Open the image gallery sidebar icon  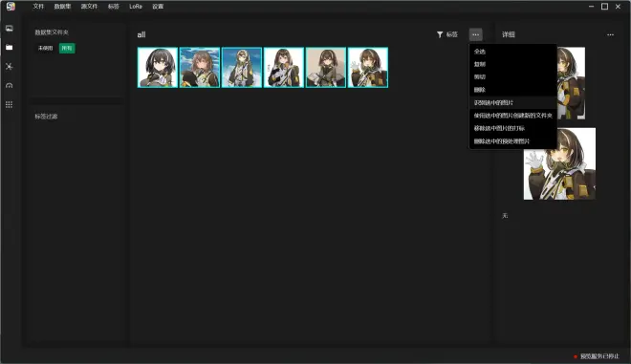(10, 28)
